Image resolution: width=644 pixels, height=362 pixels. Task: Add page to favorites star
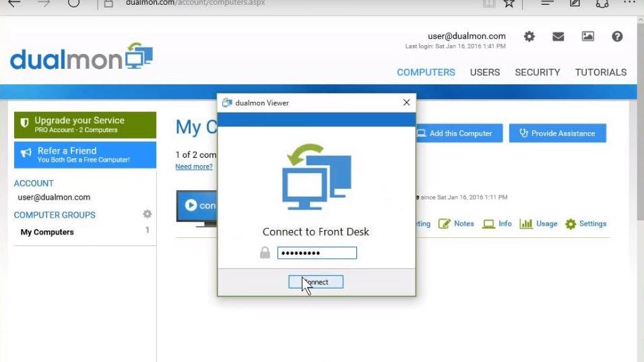[509, 3]
